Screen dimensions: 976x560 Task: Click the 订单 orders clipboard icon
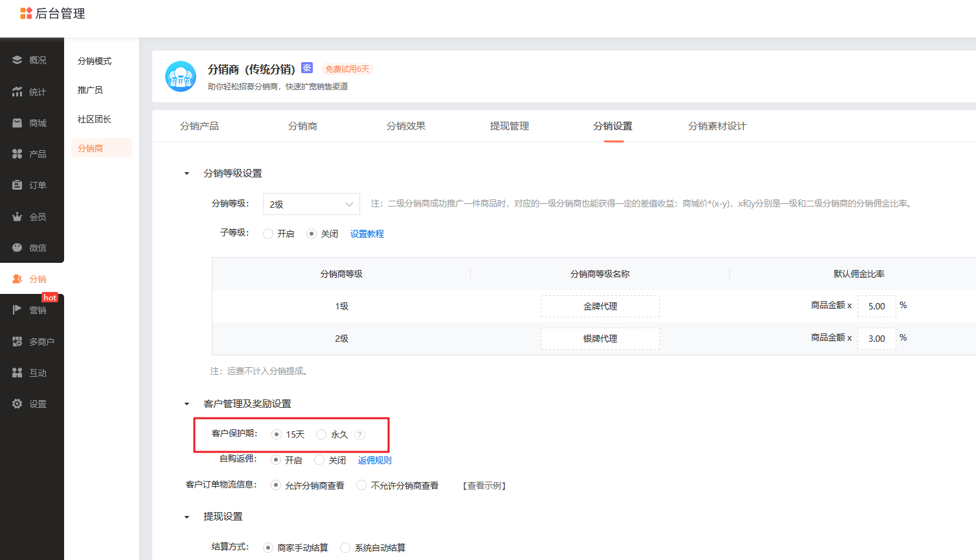tap(17, 185)
